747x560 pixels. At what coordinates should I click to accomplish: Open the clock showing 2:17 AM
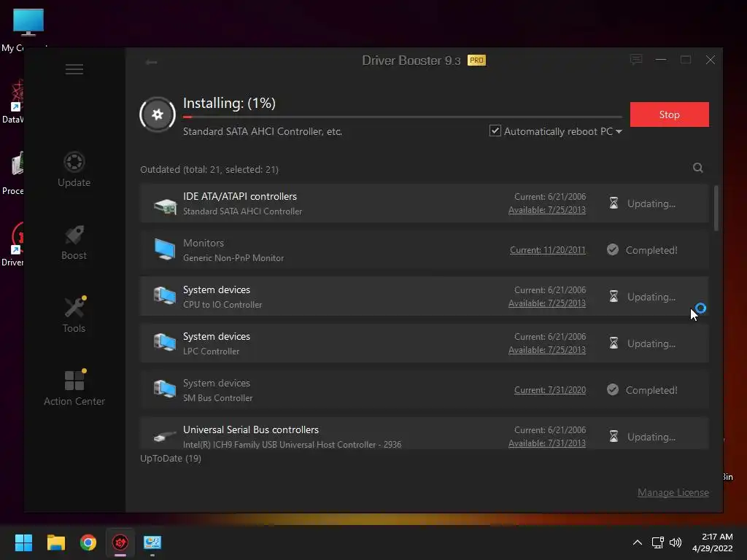[x=713, y=542]
